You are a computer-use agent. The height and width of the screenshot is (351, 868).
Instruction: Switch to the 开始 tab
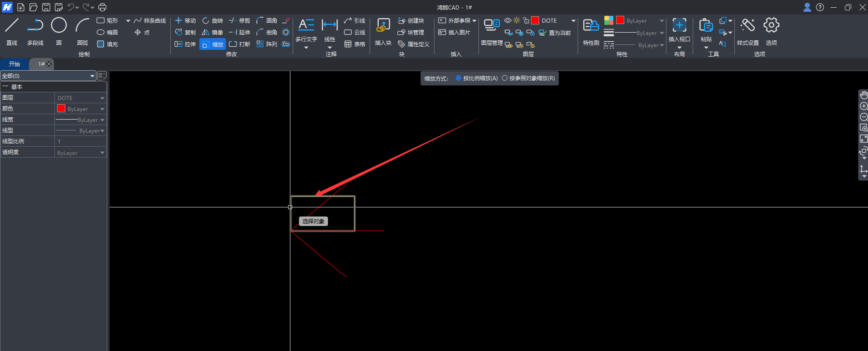[x=14, y=64]
